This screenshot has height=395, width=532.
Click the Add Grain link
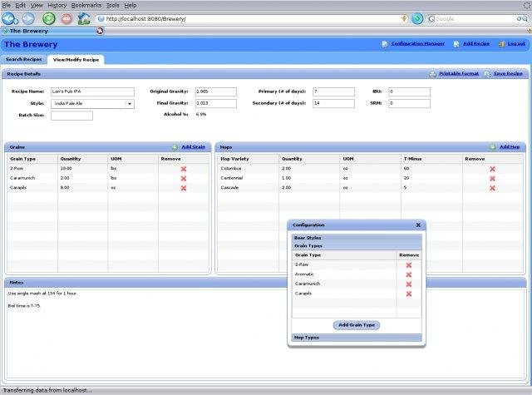tap(193, 147)
